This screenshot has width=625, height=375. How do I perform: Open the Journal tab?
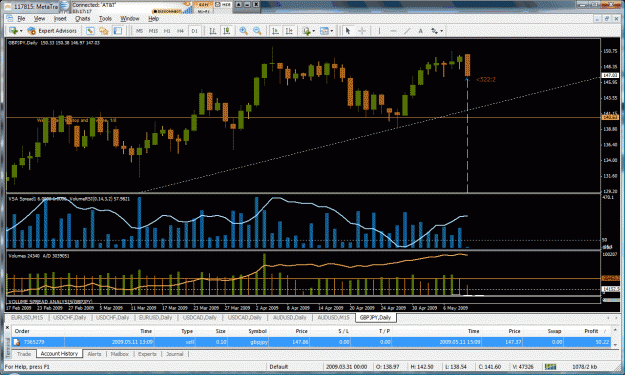coord(175,354)
